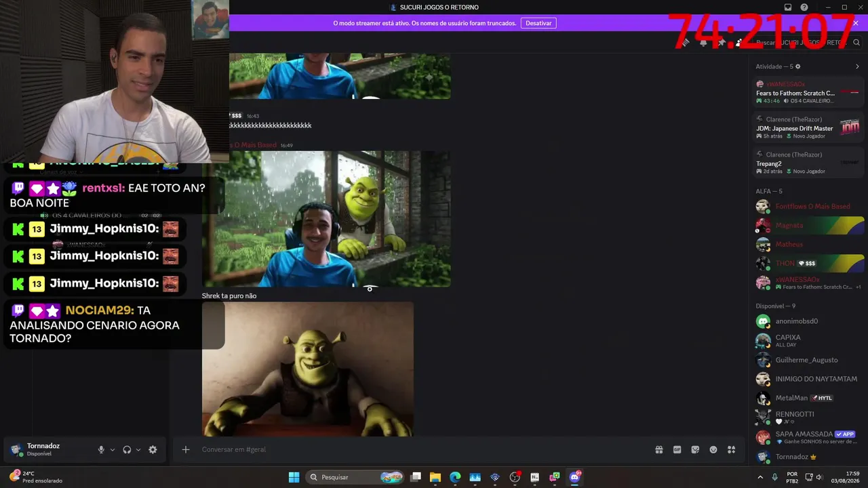Open the lone Shrek image below the caption
The height and width of the screenshot is (488, 868).
[308, 369]
